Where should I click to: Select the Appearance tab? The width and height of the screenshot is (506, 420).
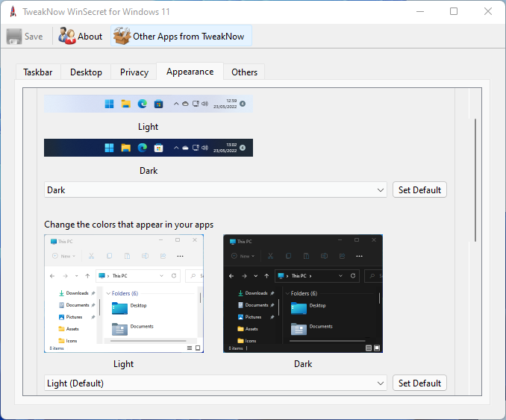tap(190, 72)
